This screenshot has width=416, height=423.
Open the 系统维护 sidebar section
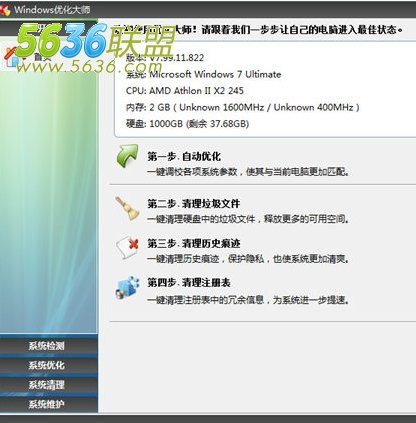(46, 404)
